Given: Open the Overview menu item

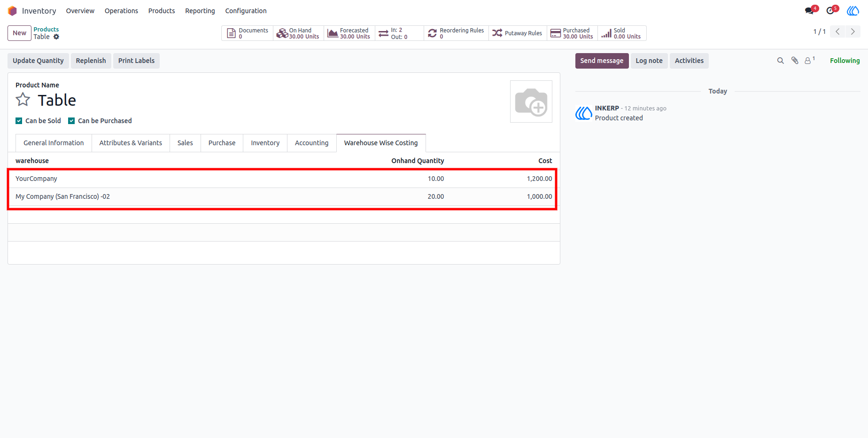Looking at the screenshot, I should pyautogui.click(x=80, y=11).
